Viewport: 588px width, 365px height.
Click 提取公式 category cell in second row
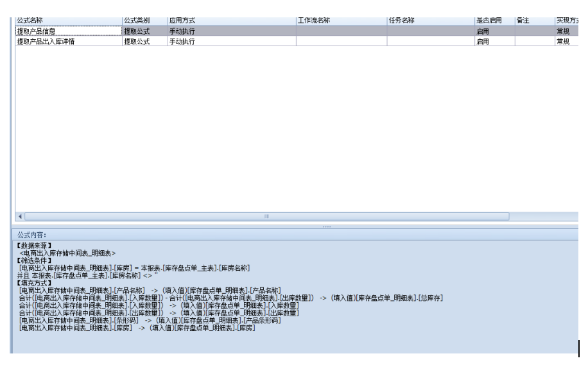tap(135, 41)
